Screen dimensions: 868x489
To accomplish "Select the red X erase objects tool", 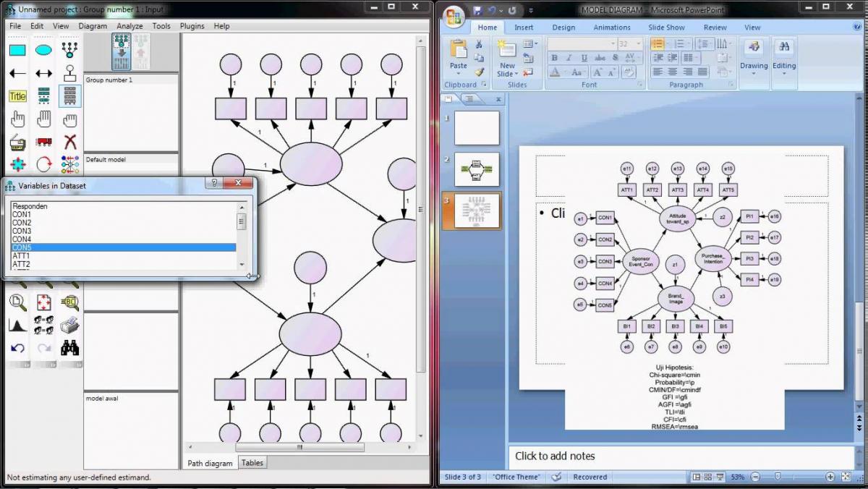I will click(x=70, y=142).
